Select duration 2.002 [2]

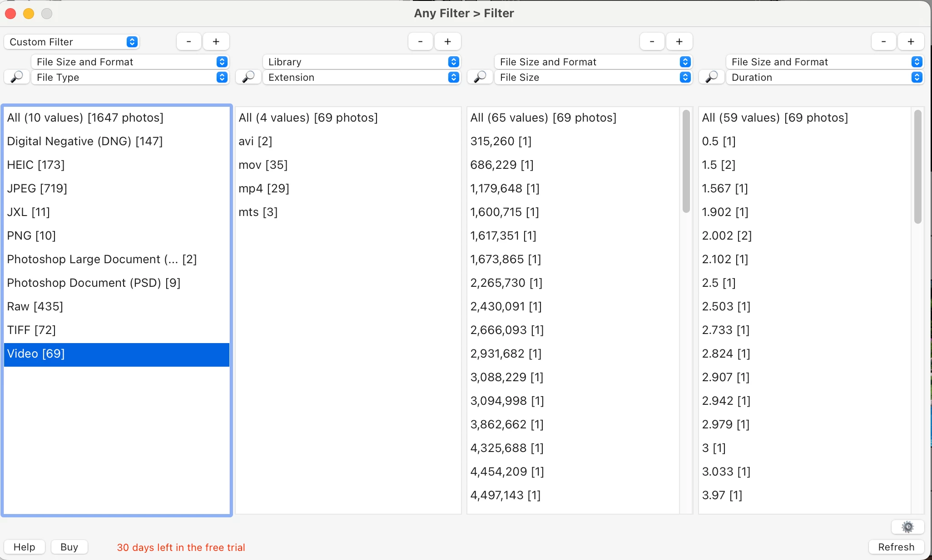coord(805,236)
